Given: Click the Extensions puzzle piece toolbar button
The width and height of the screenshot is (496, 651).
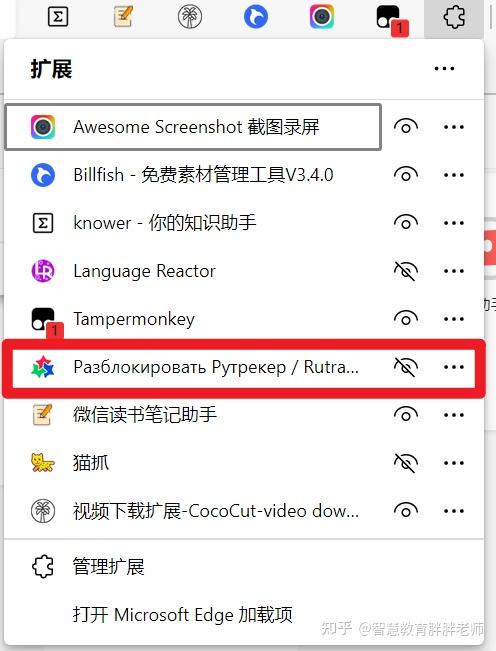Looking at the screenshot, I should tap(454, 17).
